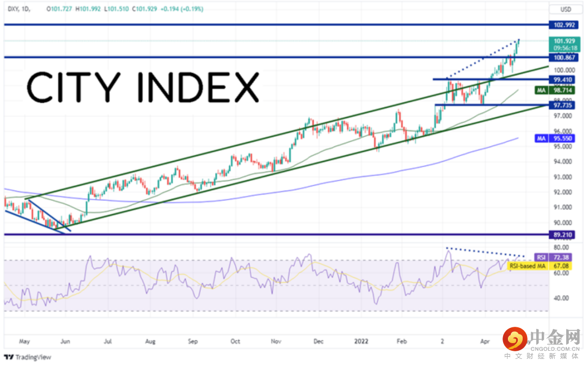Click the 97.735 support level label
Viewport: 588px width, 366px height.
coord(562,105)
